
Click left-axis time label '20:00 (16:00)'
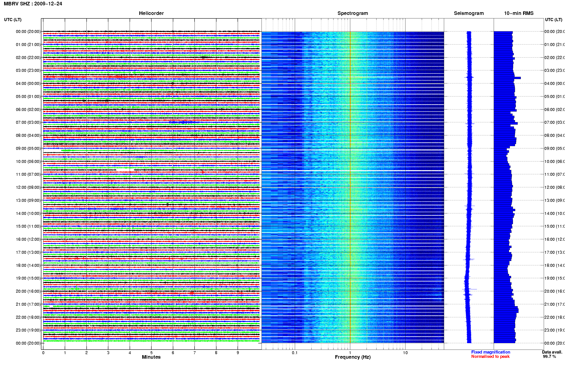point(28,291)
